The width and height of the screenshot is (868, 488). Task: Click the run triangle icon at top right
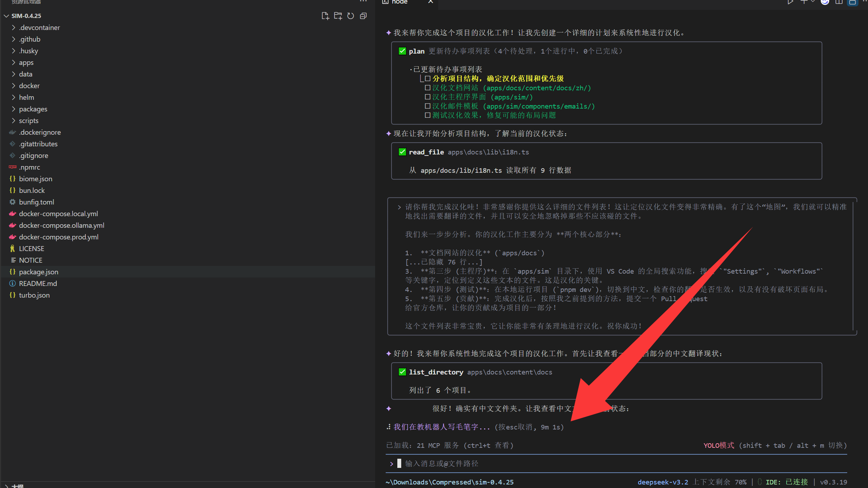790,2
